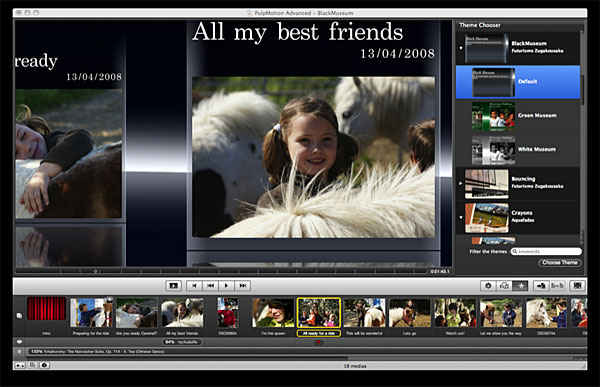Image resolution: width=600 pixels, height=387 pixels.
Task: Select the 'Are you ready Caramel?' thumbnail
Action: point(137,312)
